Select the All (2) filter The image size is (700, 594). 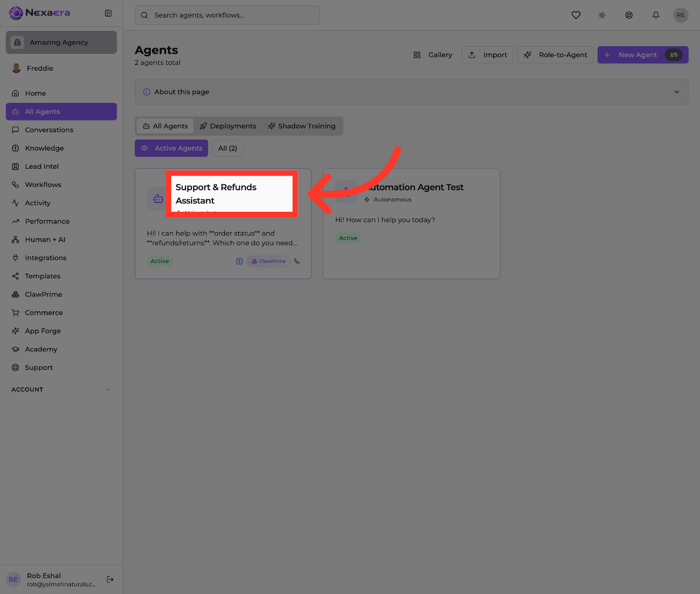point(227,148)
